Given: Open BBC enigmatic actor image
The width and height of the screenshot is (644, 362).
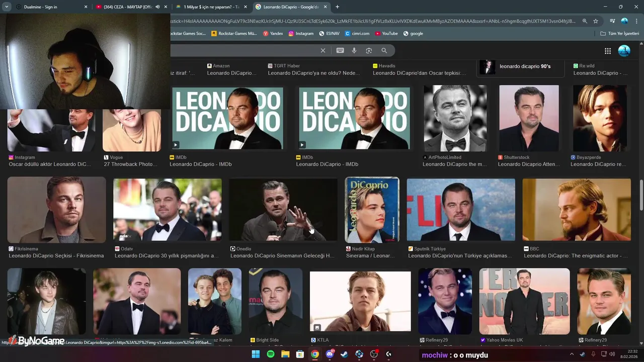Looking at the screenshot, I should (x=577, y=210).
